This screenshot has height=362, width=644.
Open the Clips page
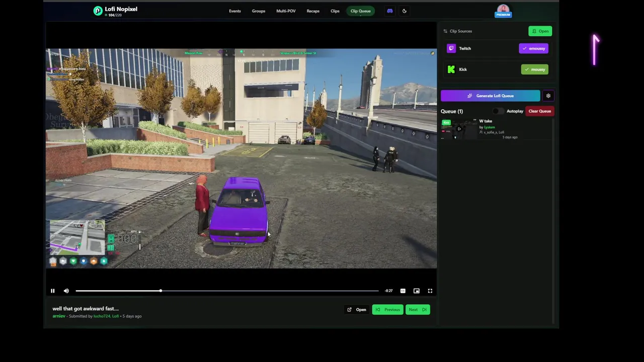335,11
